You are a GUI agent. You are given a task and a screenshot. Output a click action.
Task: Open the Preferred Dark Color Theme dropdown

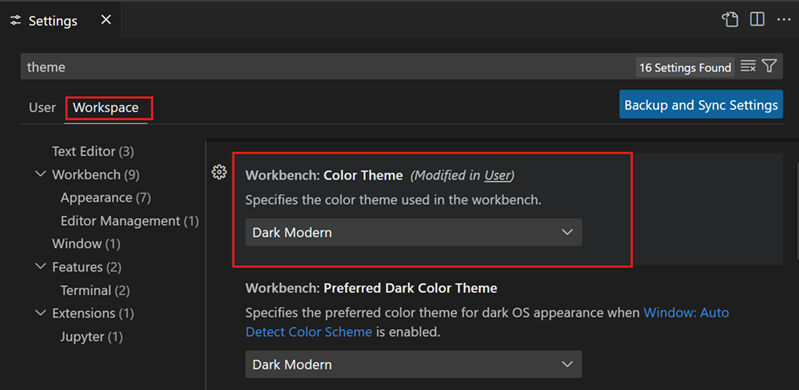tap(413, 364)
